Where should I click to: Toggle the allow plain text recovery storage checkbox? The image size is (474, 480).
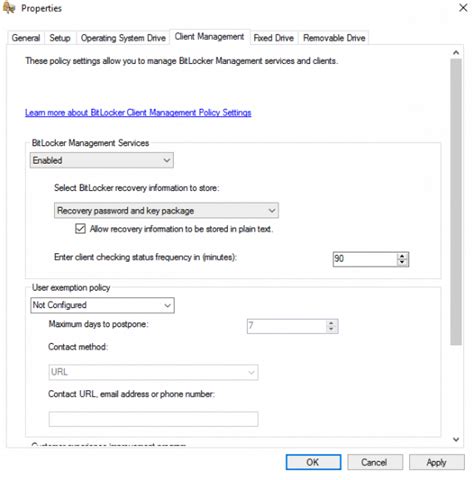(x=80, y=229)
